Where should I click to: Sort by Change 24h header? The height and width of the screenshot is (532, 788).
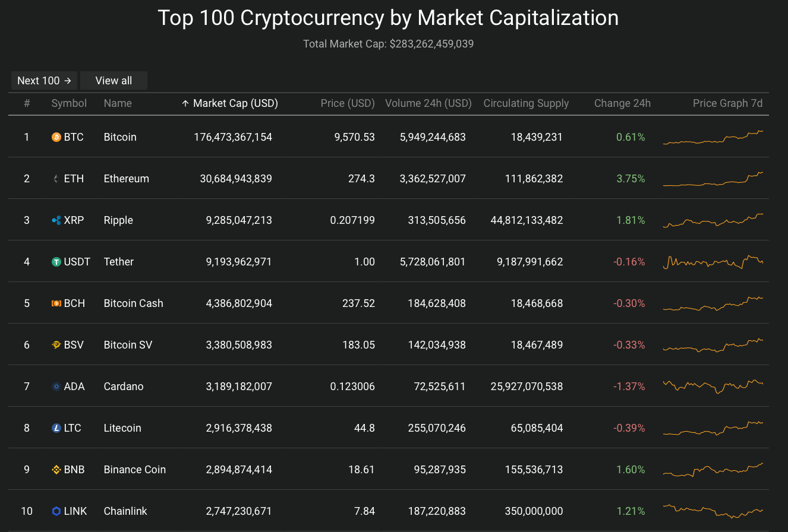point(622,103)
